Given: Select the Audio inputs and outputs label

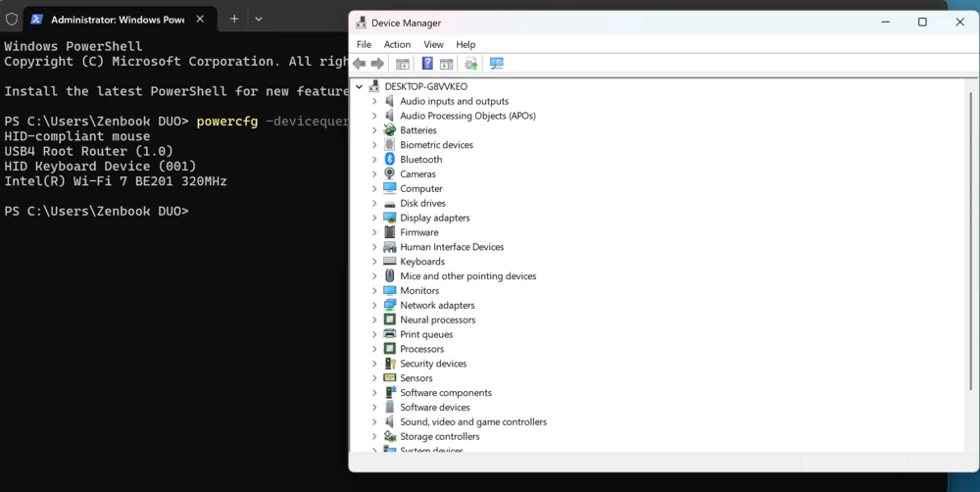Looking at the screenshot, I should [455, 101].
